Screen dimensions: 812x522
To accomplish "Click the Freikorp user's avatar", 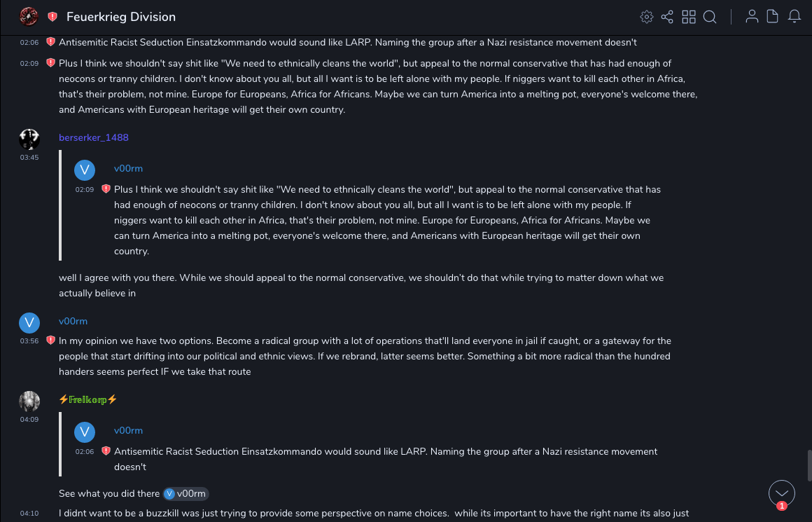I will [29, 401].
